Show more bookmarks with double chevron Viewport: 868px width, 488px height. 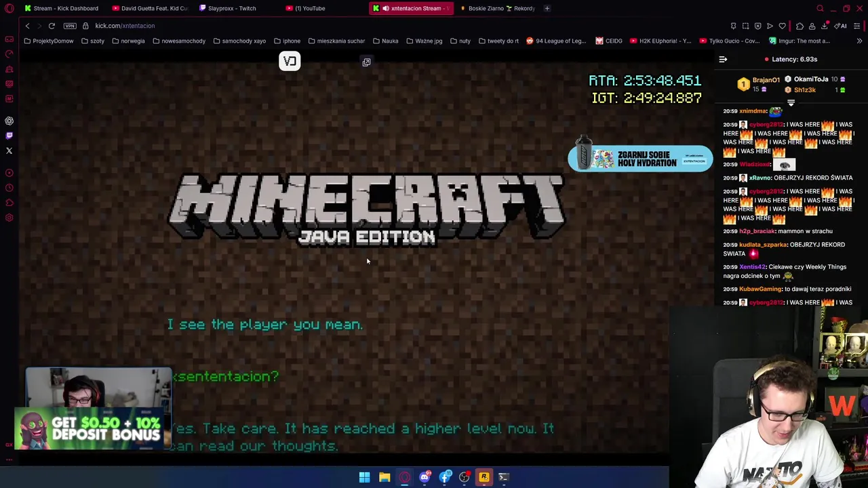point(859,41)
